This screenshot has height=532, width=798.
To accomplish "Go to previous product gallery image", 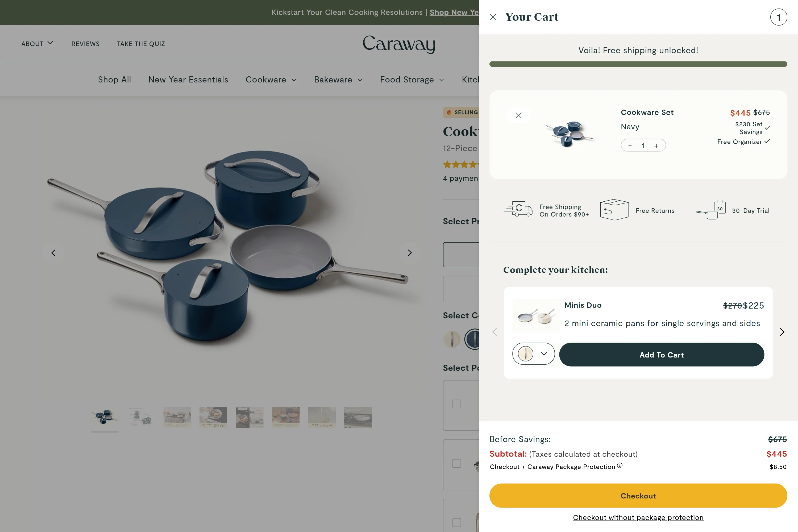I will coord(53,253).
